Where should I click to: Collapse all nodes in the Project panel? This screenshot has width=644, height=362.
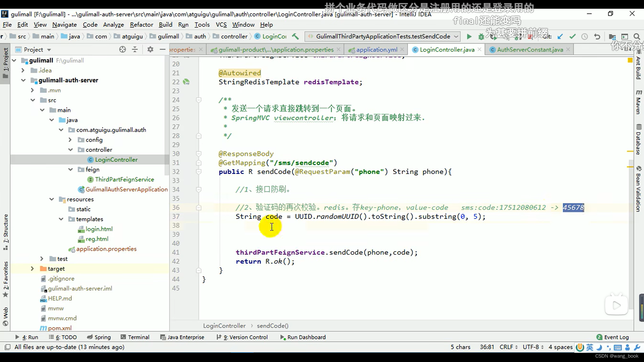135,50
